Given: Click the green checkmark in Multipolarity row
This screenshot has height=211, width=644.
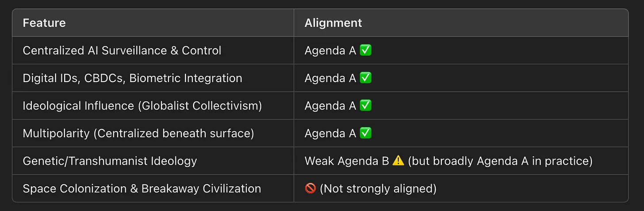Looking at the screenshot, I should point(365,133).
